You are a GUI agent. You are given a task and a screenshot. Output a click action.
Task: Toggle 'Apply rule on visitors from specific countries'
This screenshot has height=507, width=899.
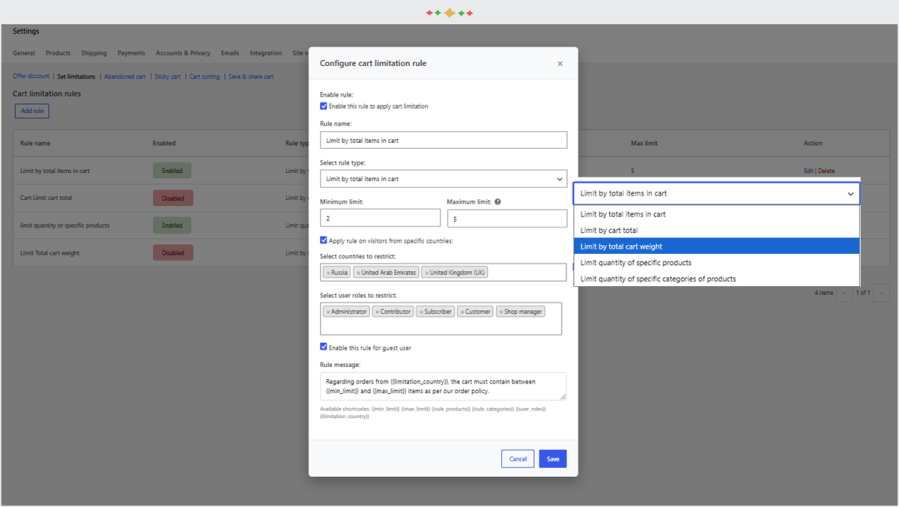tap(323, 240)
